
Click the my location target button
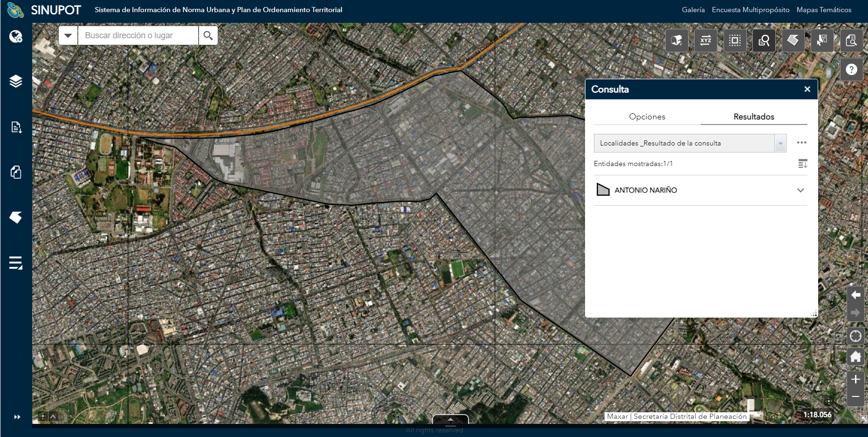click(855, 336)
